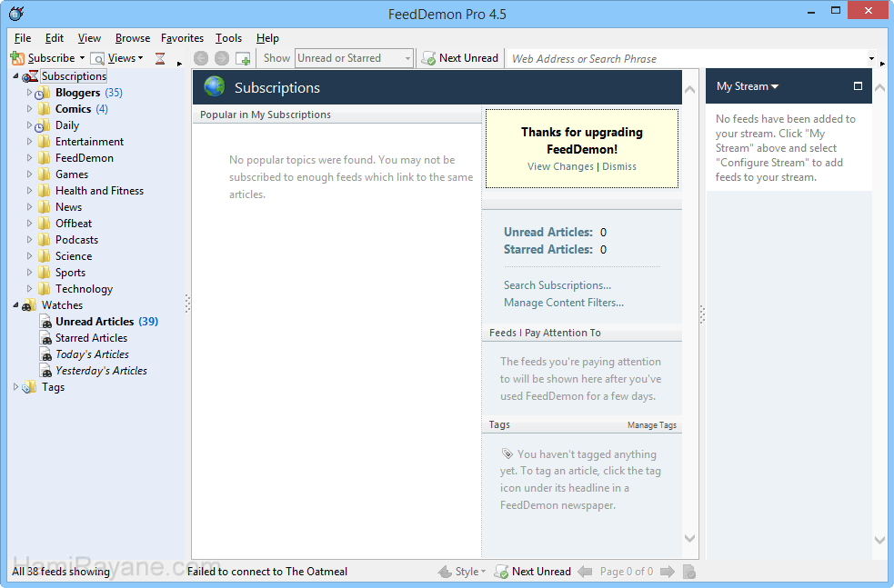Open the Browse menu
894x588 pixels.
pos(133,38)
